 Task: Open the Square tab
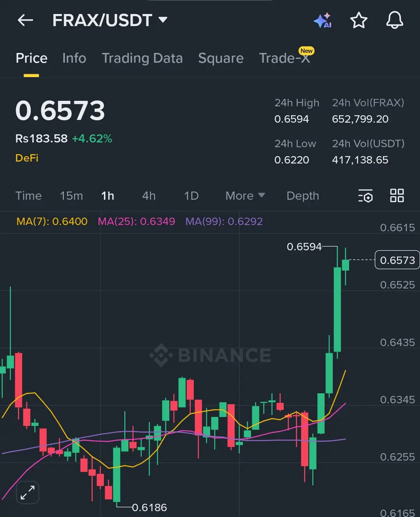pyautogui.click(x=221, y=58)
